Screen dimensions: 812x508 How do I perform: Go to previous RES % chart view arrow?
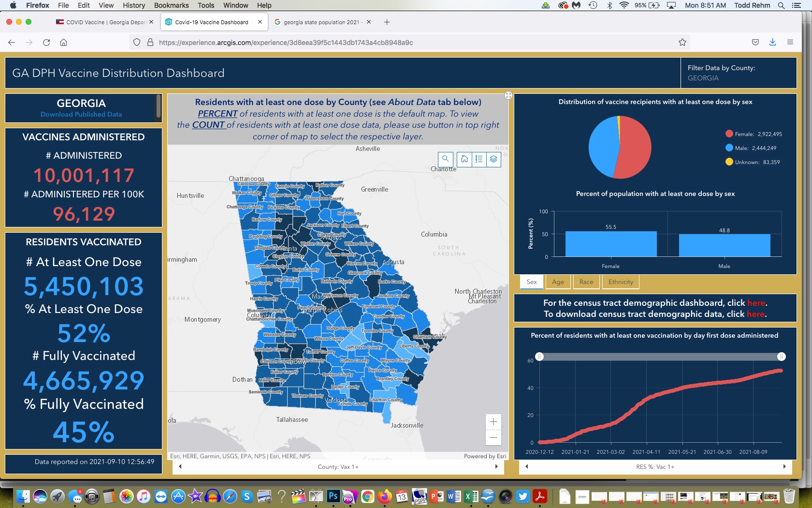[x=526, y=467]
